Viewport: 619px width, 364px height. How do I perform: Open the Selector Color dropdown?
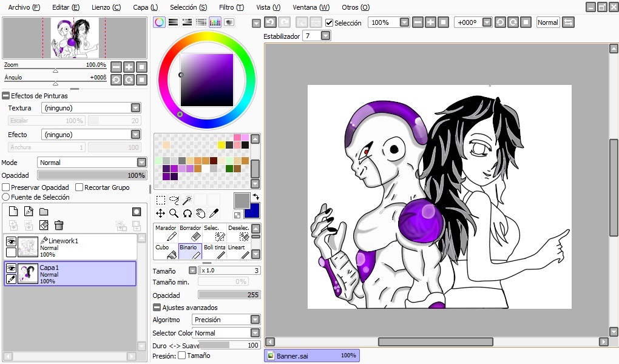tap(255, 333)
